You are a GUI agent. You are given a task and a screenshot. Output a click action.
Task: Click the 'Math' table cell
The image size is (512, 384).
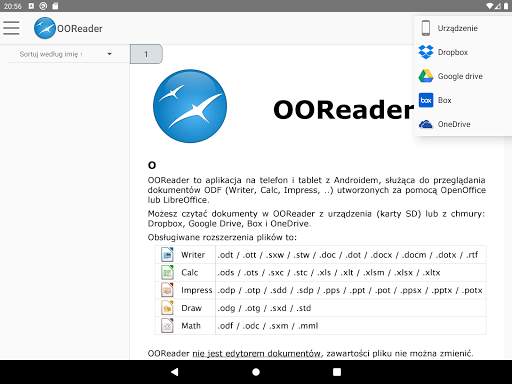tap(191, 325)
